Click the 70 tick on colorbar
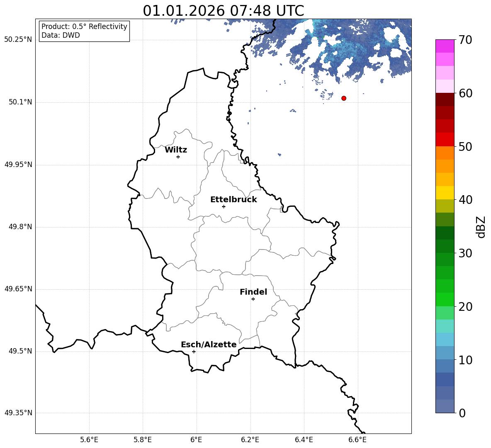 [465, 40]
